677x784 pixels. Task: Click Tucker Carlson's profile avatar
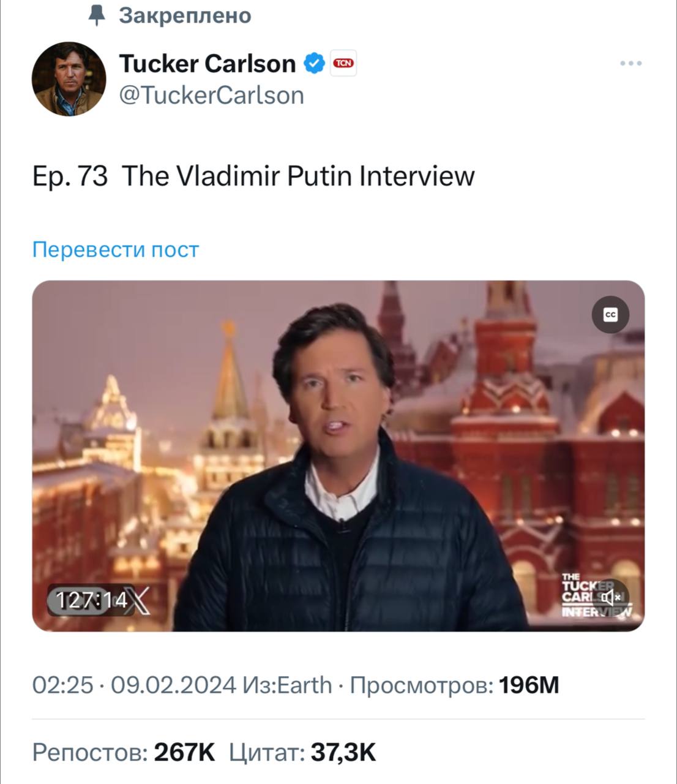(x=69, y=79)
